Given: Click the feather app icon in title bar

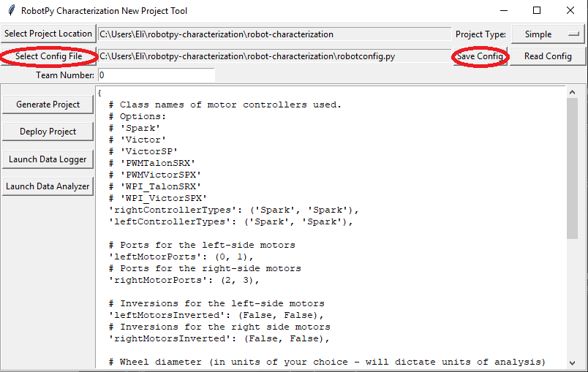Looking at the screenshot, I should tap(12, 10).
